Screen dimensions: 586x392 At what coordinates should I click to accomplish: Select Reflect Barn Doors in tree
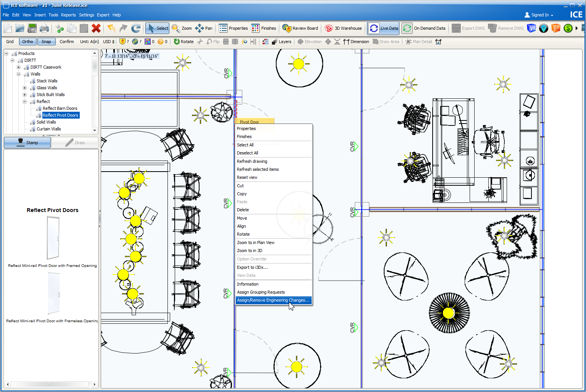60,108
